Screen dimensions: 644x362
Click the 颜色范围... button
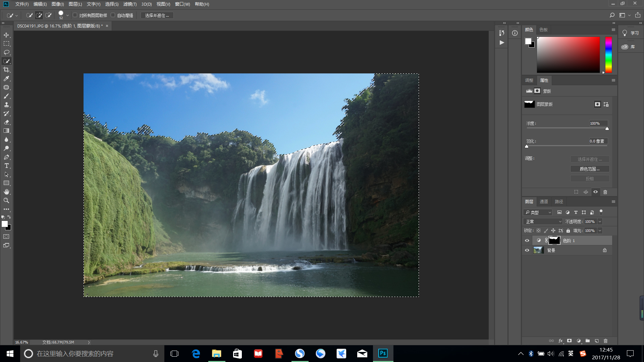coord(590,169)
